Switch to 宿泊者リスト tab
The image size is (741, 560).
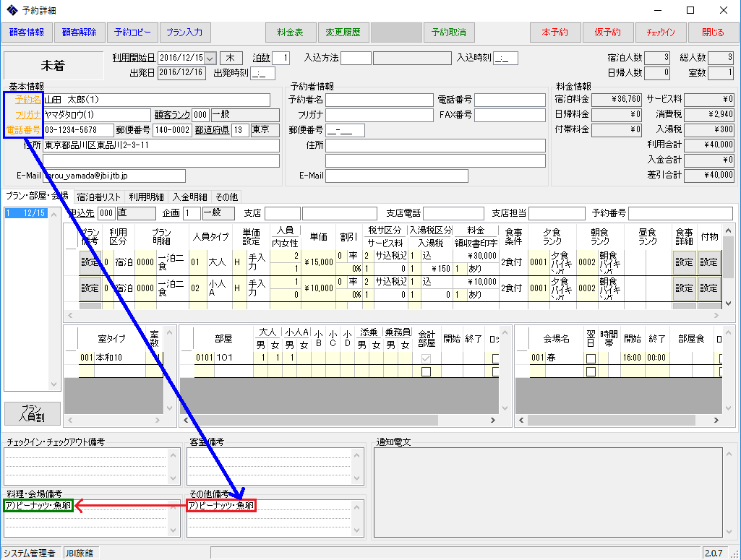click(98, 197)
